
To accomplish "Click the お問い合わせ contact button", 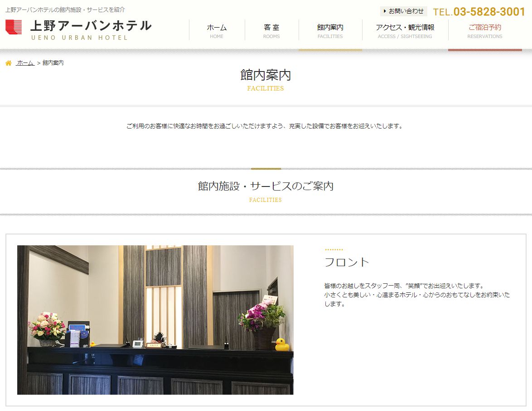I will point(403,11).
